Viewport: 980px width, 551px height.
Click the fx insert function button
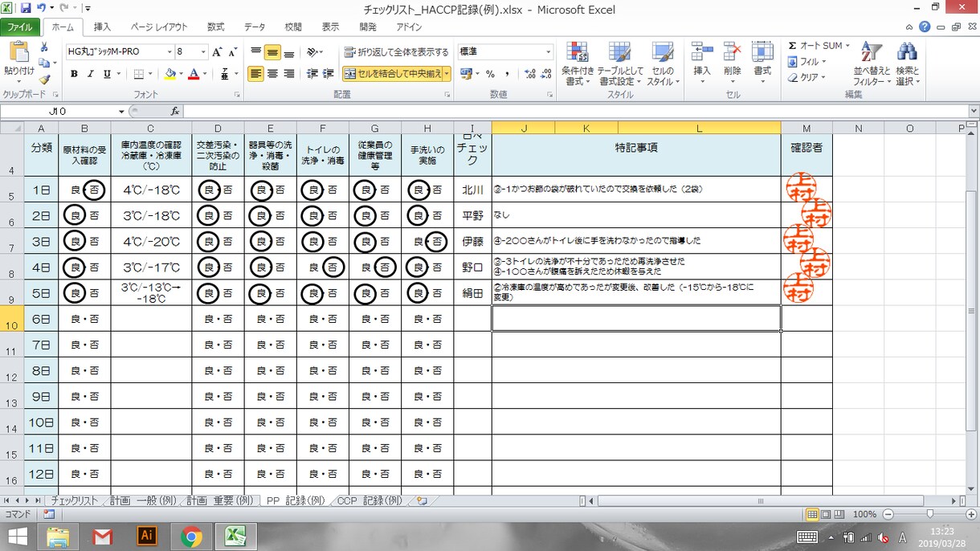click(175, 112)
